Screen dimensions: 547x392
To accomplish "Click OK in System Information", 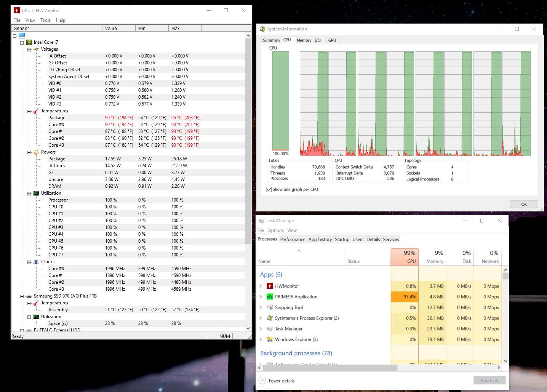I will pyautogui.click(x=524, y=204).
